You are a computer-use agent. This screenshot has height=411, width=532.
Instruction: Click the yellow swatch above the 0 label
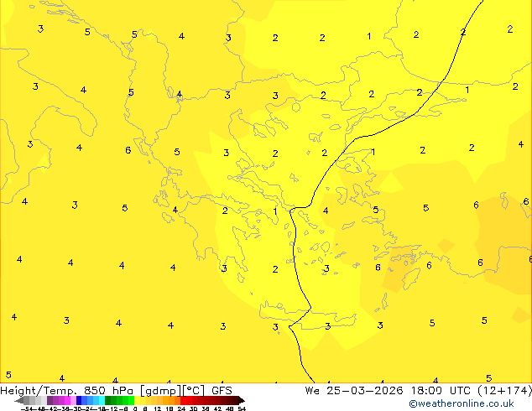point(137,400)
